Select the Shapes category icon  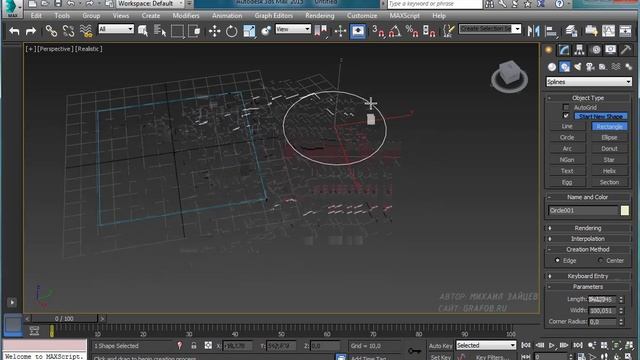click(564, 67)
